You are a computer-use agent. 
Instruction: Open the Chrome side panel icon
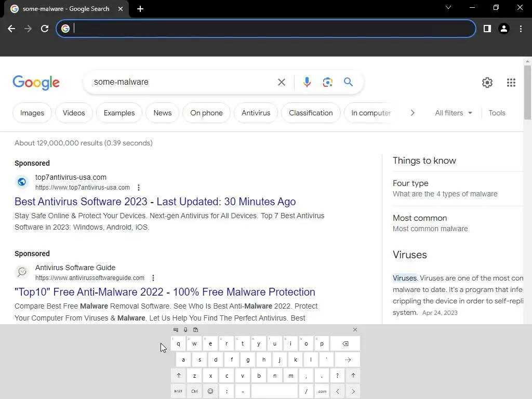click(x=487, y=29)
